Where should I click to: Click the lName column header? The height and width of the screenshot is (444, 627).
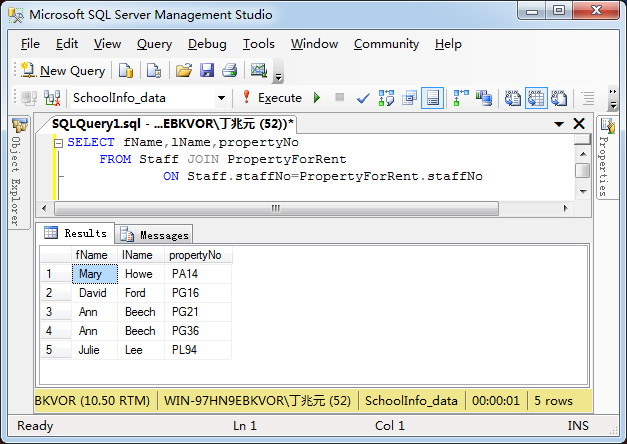pos(141,255)
